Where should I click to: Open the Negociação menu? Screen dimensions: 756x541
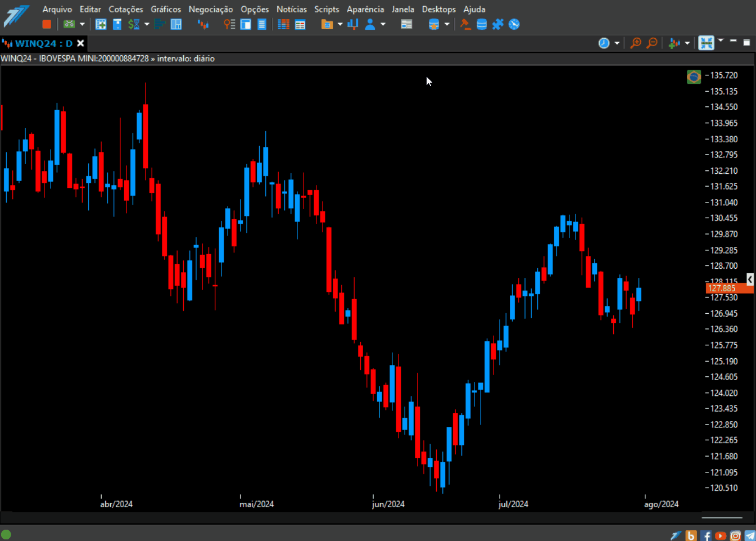pos(211,9)
